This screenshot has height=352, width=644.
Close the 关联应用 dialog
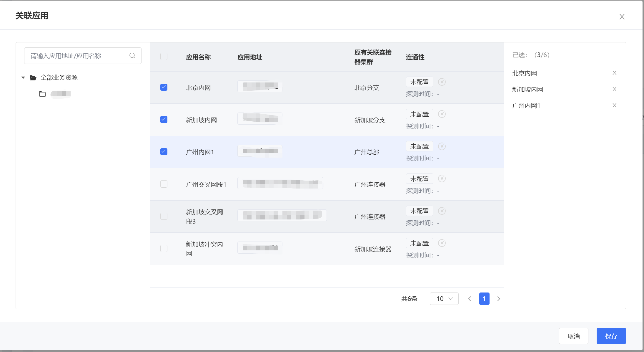pos(622,16)
